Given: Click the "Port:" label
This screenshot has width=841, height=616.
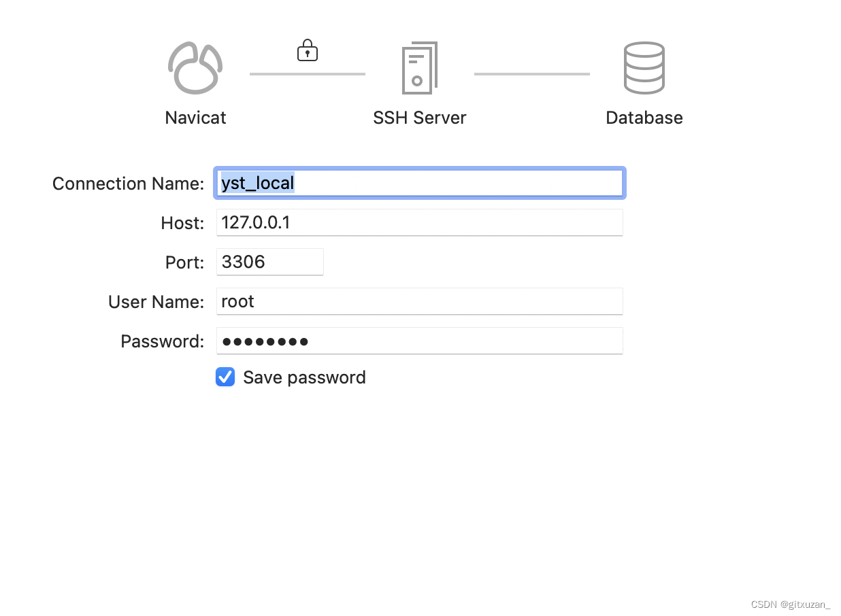Looking at the screenshot, I should pos(184,262).
